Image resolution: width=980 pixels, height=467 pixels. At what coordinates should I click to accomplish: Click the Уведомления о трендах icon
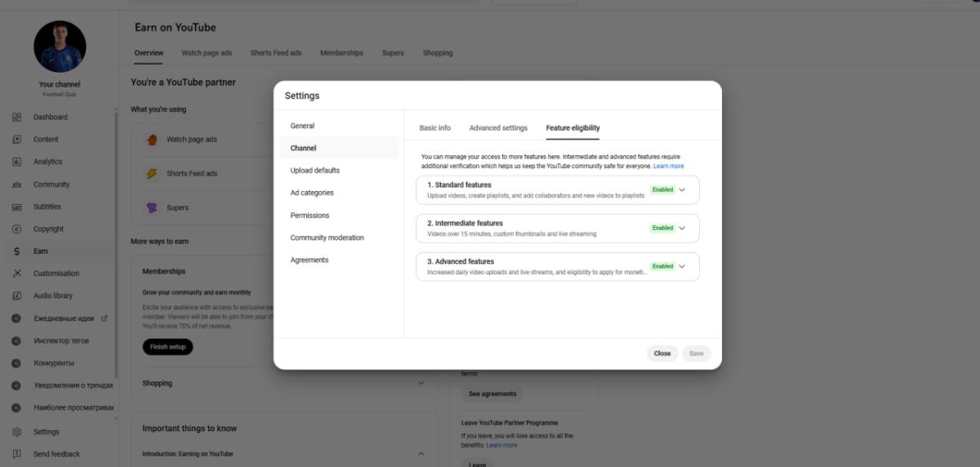[16, 385]
